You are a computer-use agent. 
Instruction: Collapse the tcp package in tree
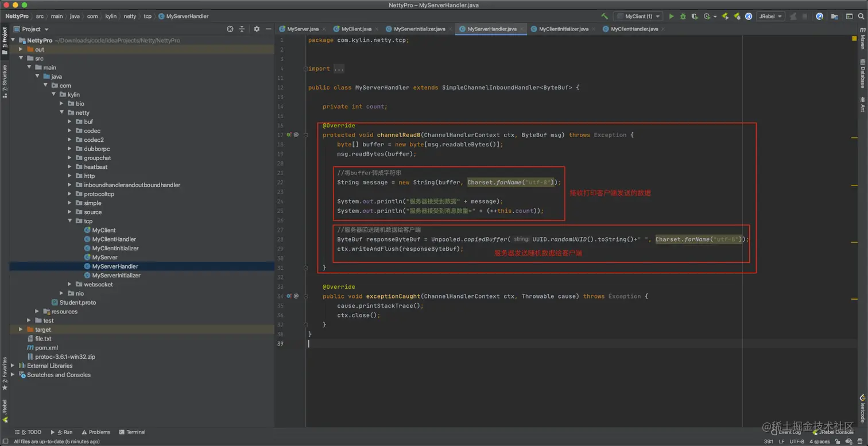tap(70, 221)
